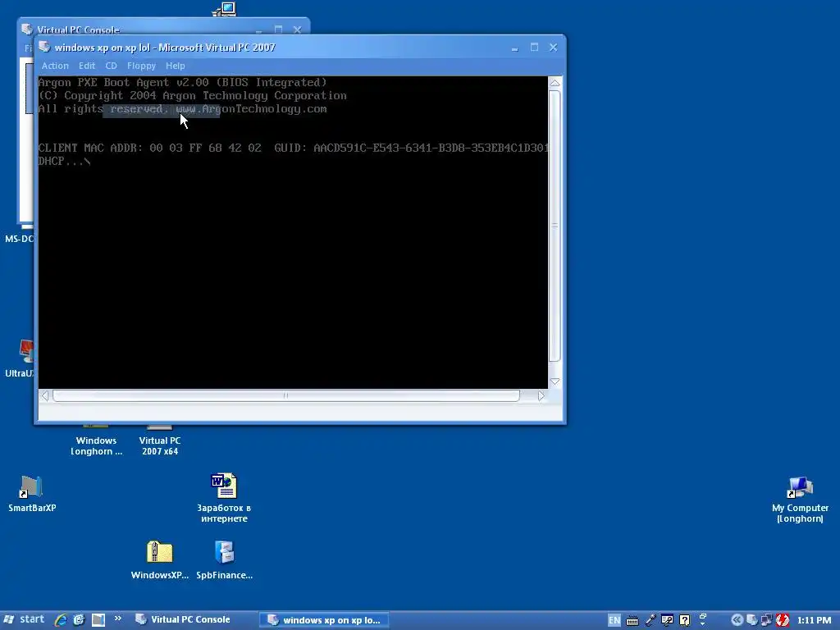Open the Floppy menu
This screenshot has width=840, height=630.
coord(141,66)
